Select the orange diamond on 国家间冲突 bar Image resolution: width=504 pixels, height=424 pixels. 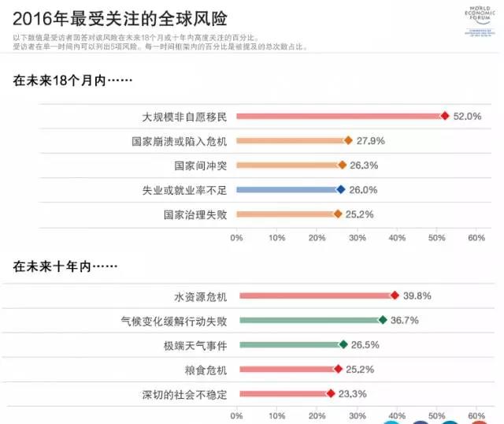[x=342, y=165]
